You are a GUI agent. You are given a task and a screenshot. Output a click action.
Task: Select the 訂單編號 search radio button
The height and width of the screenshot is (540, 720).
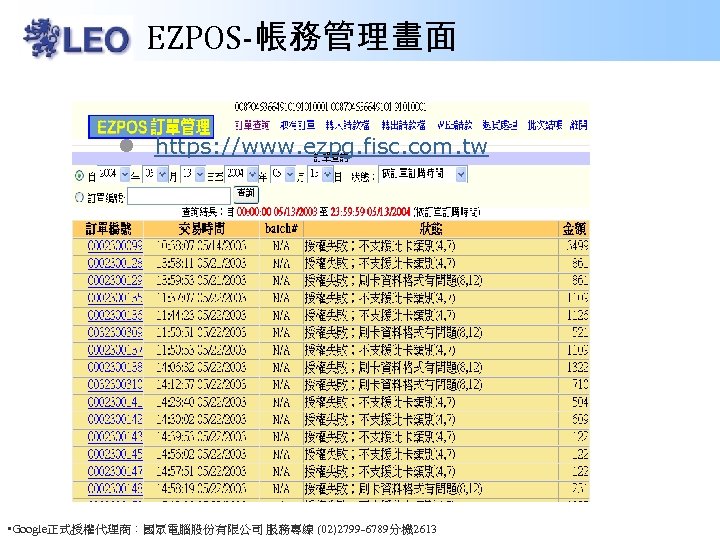click(79, 197)
